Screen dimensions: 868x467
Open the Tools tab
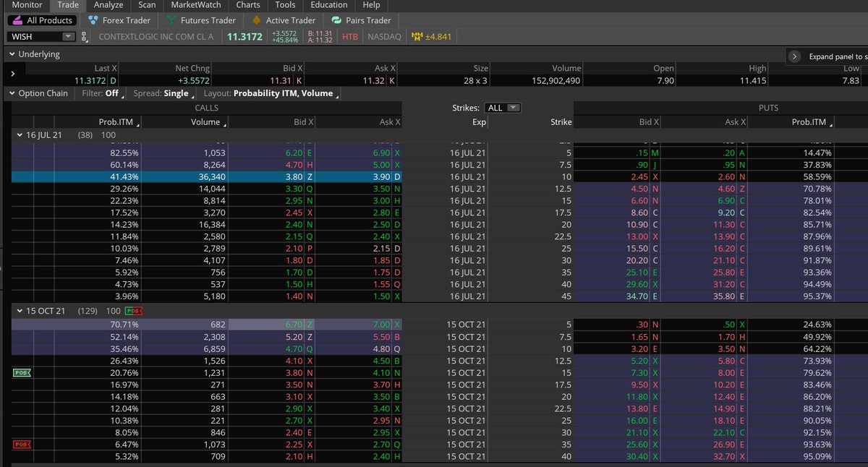(x=285, y=5)
